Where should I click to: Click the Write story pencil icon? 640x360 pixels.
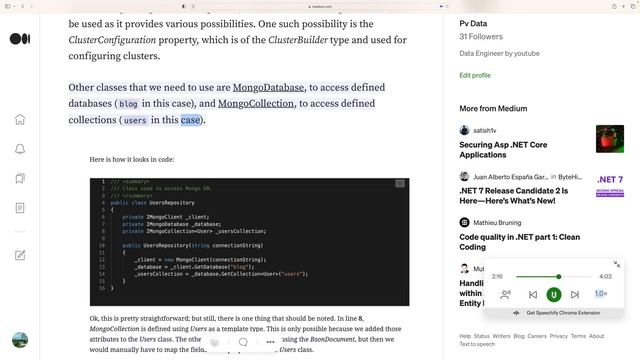click(20, 255)
